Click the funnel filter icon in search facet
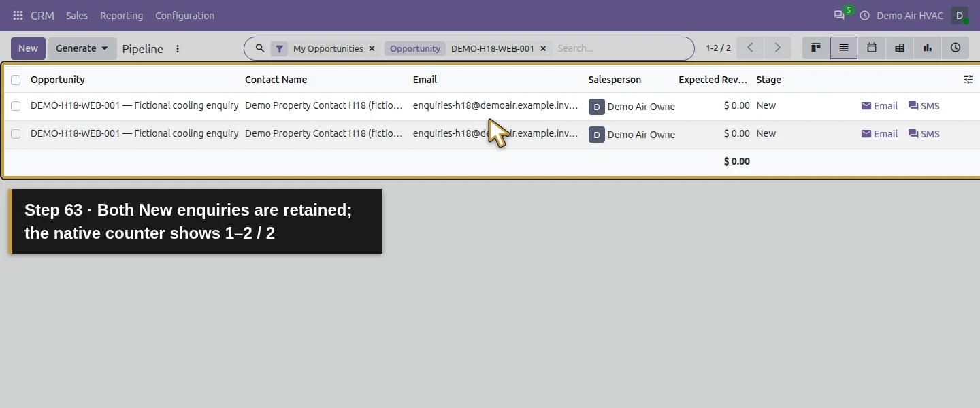The width and height of the screenshot is (980, 408). (x=279, y=49)
